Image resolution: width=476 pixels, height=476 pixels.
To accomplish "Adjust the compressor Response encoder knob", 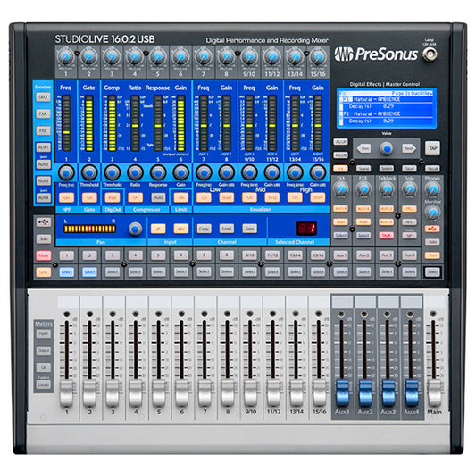I will (x=158, y=172).
